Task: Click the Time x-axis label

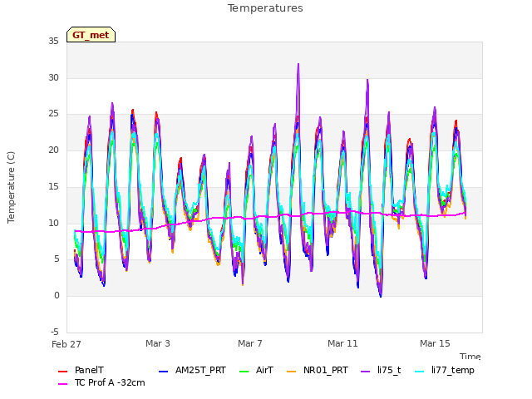Action: (470, 357)
